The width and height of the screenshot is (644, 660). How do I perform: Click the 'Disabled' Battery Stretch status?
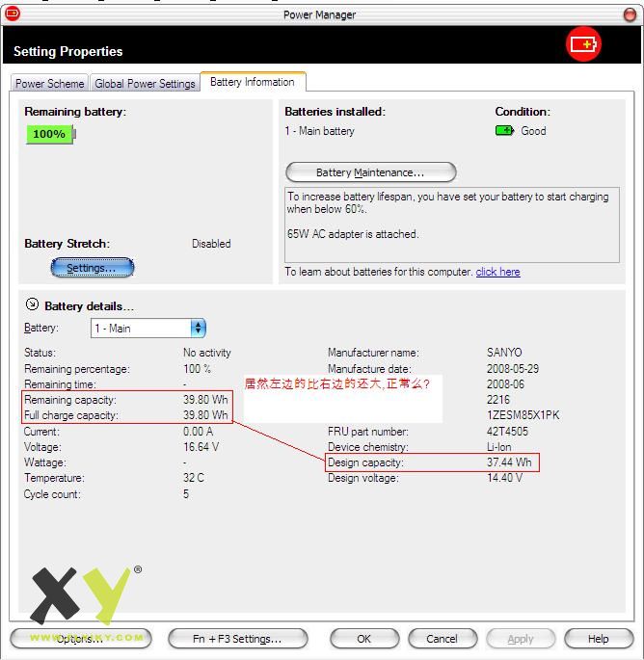[211, 244]
